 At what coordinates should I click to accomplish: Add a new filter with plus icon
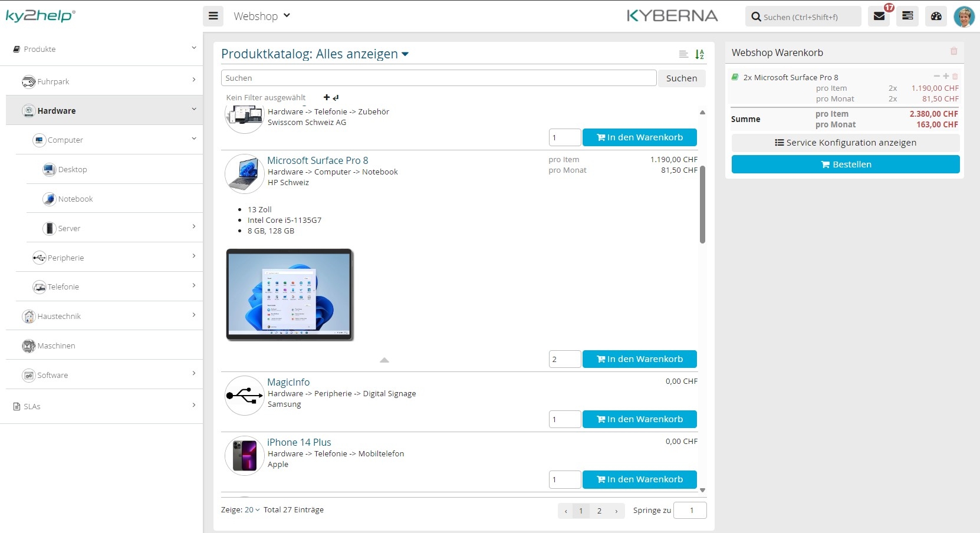[x=327, y=97]
